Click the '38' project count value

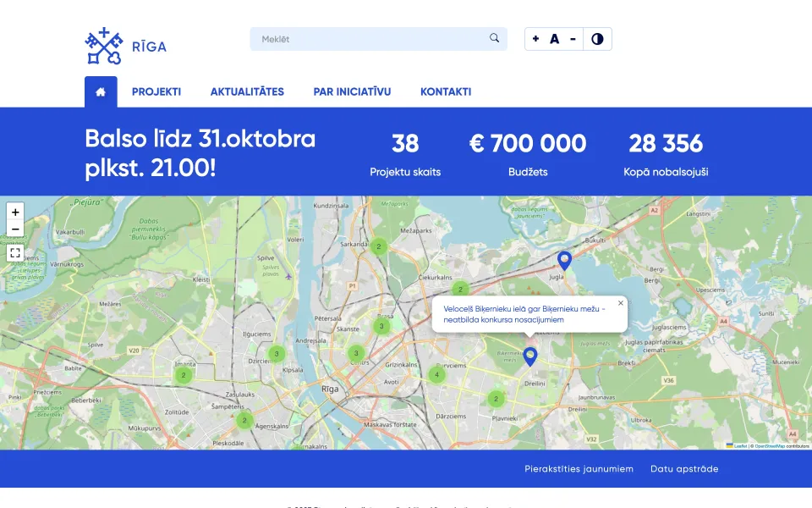point(405,144)
